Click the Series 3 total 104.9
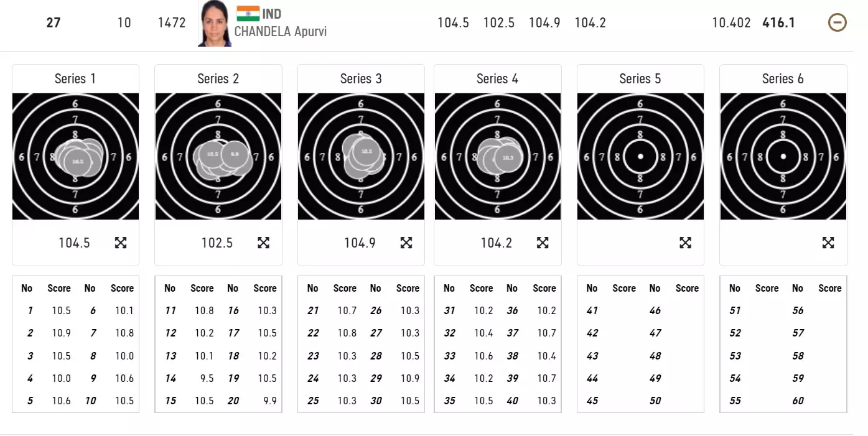868x436 pixels. click(360, 243)
